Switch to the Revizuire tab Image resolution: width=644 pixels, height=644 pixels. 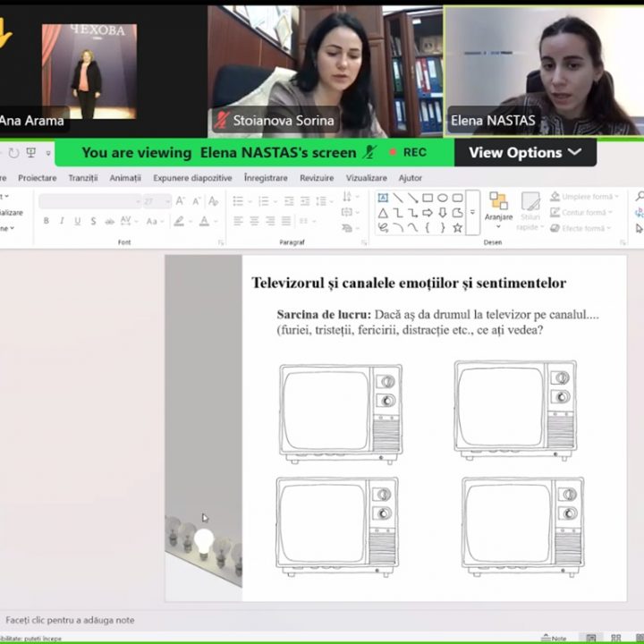point(317,178)
